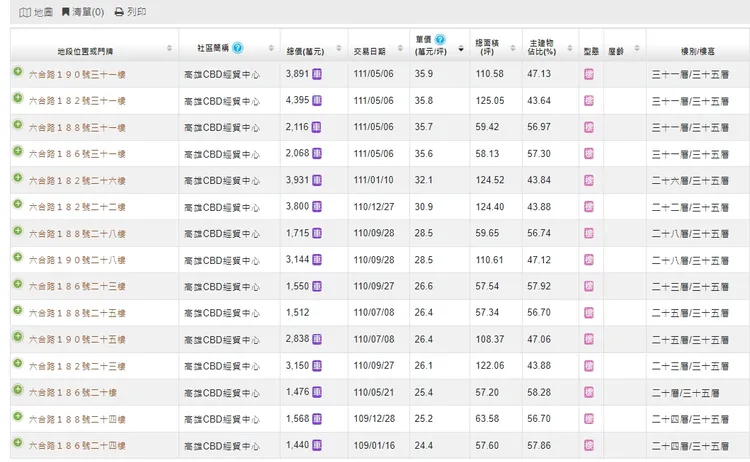Screen dimensions: 750x462
Task: Click pink building-type icon in 57.34 row
Action: tap(589, 313)
